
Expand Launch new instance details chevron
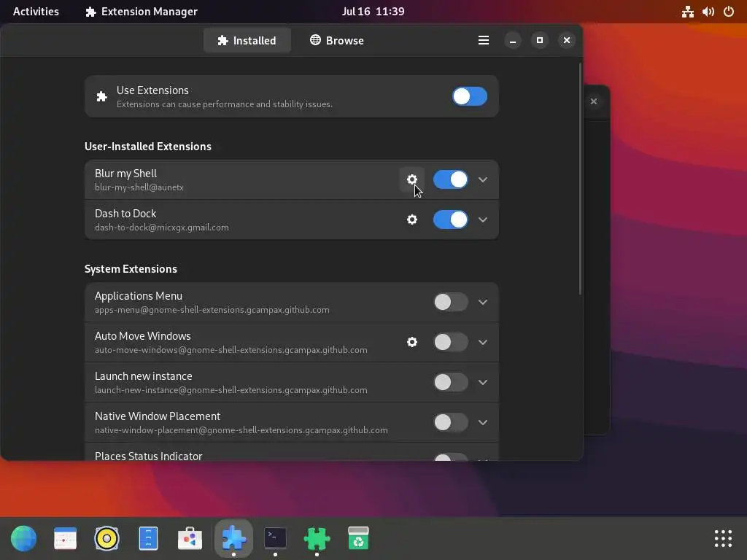(483, 382)
